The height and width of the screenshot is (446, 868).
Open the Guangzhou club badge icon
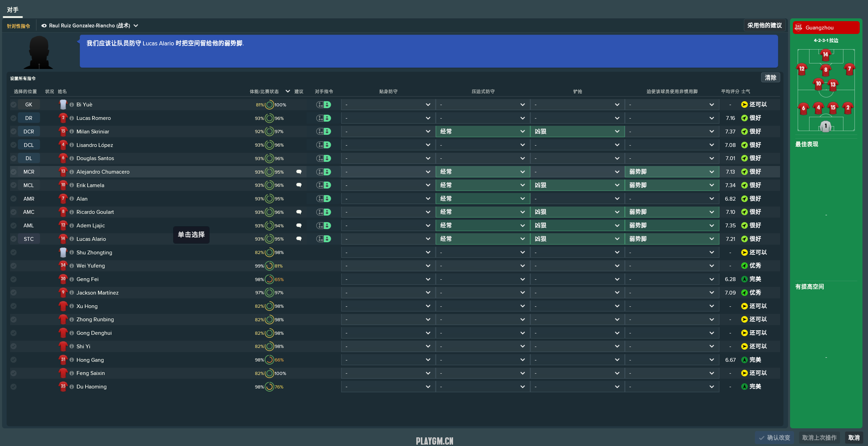pos(799,27)
